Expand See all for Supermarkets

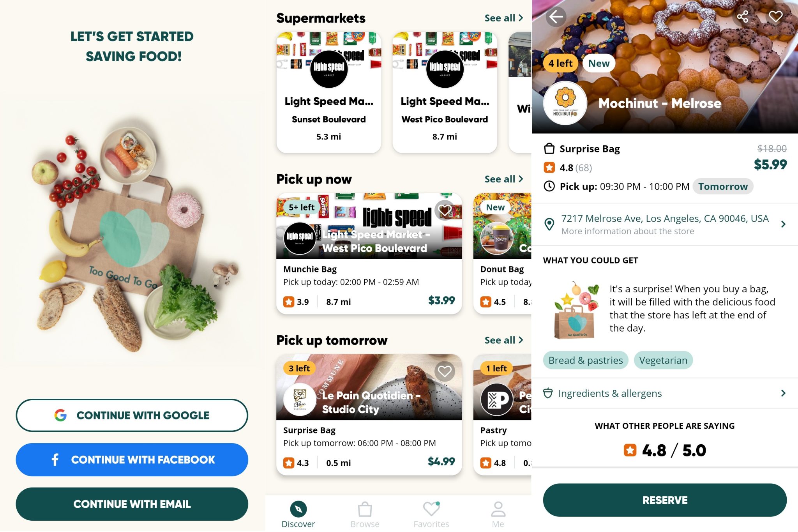503,18
